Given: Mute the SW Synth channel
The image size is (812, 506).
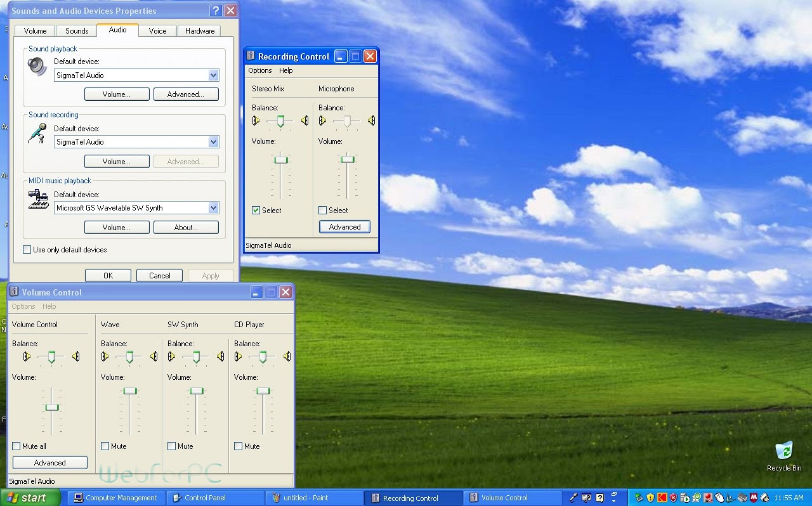Looking at the screenshot, I should click(172, 446).
